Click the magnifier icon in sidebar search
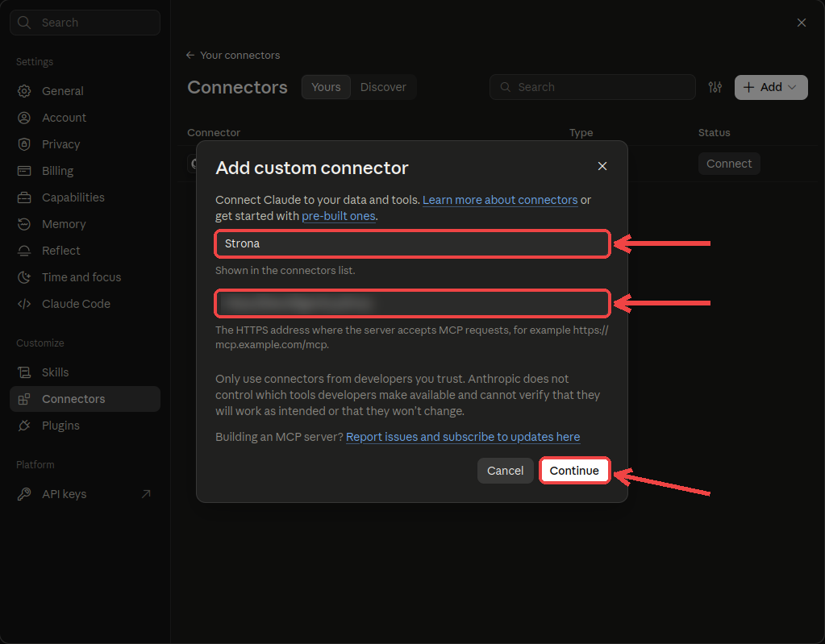This screenshot has width=825, height=644. (24, 23)
